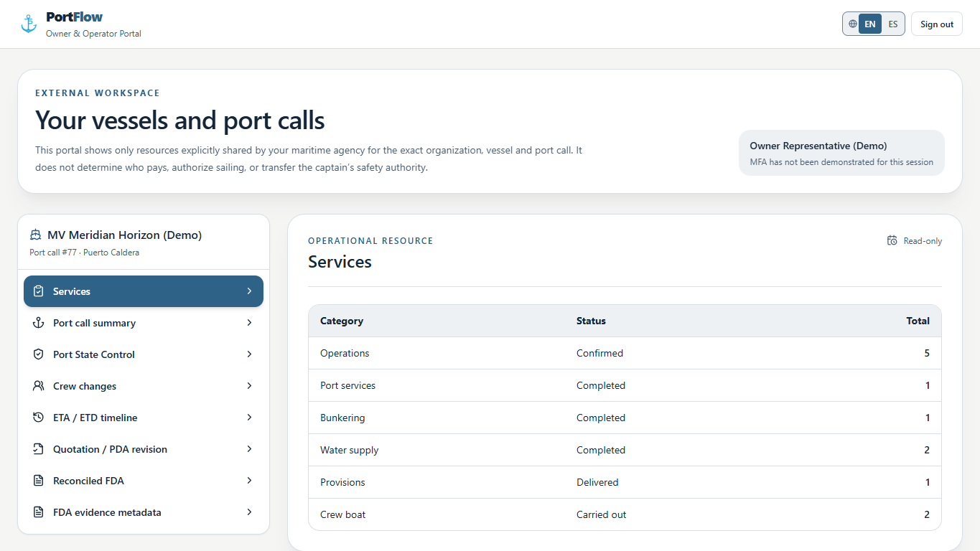Click the document icon for Quotation / PDA revision
Image resolution: width=980 pixels, height=551 pixels.
tap(39, 449)
